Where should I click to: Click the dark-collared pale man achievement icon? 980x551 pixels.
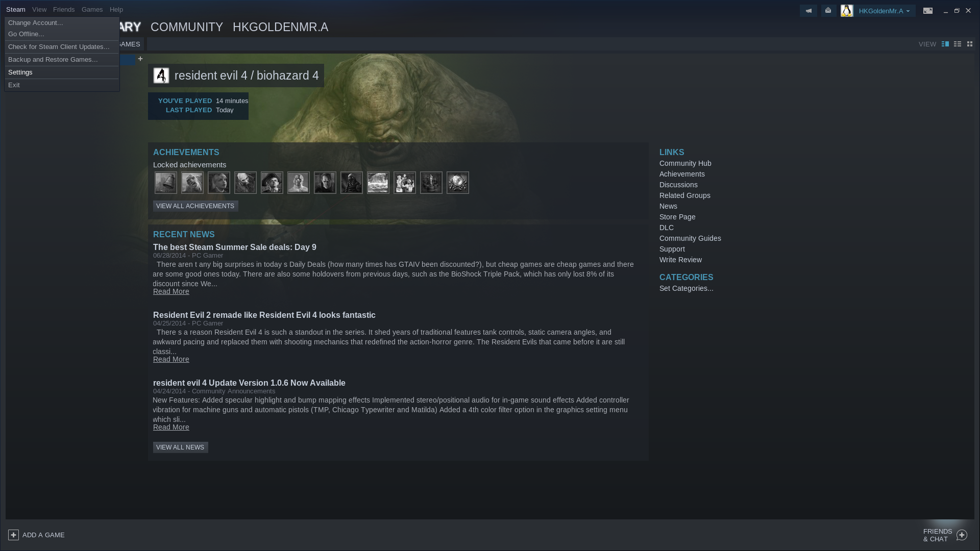click(325, 183)
